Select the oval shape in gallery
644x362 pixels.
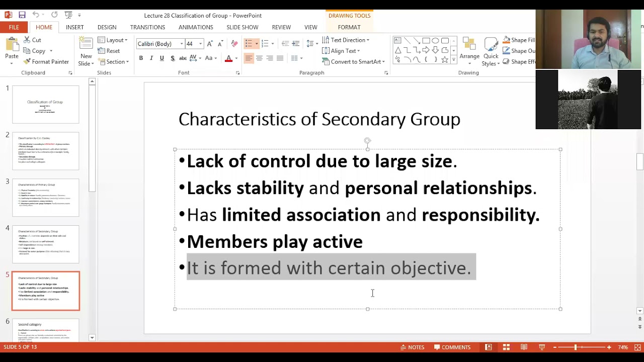pyautogui.click(x=435, y=41)
